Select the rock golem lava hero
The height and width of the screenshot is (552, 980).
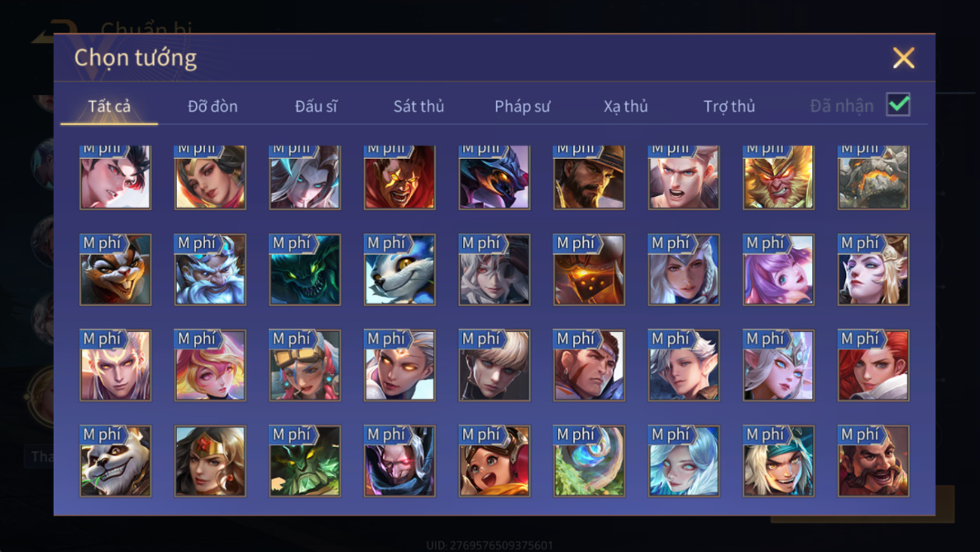(x=873, y=177)
